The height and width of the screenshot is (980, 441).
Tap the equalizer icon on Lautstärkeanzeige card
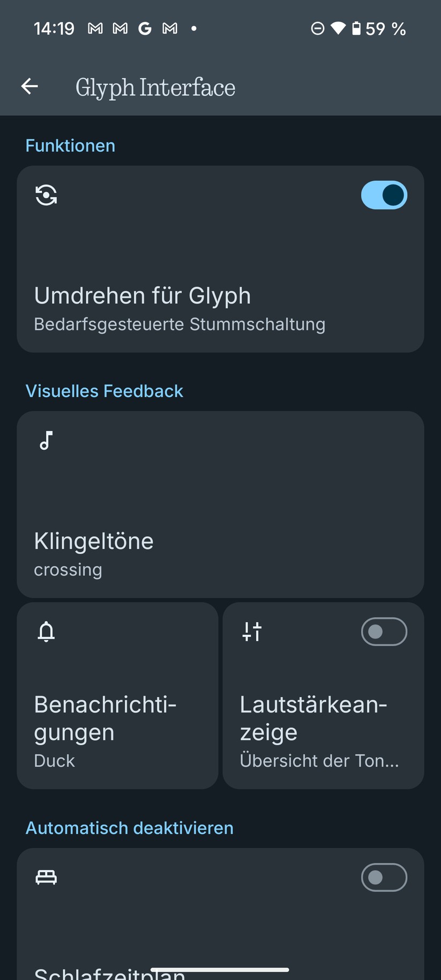(252, 632)
